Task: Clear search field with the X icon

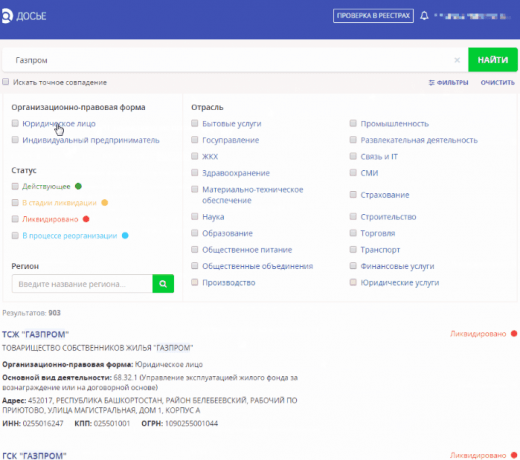Action: [x=457, y=60]
